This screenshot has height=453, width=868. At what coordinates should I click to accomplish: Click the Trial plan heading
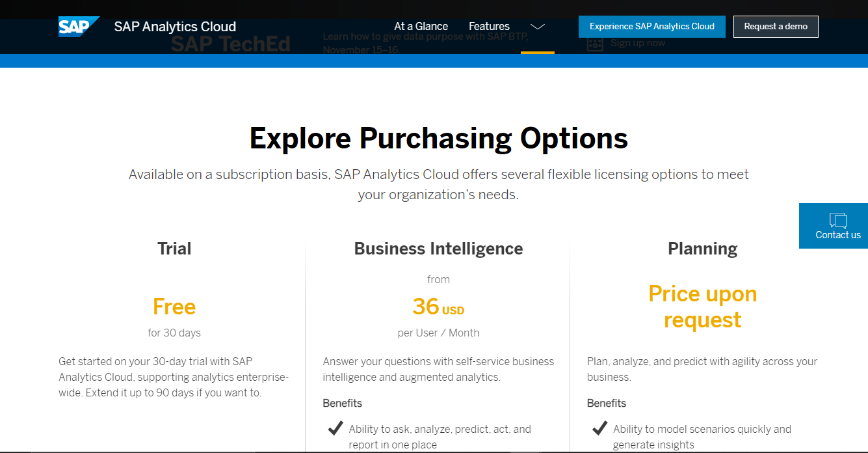(174, 249)
